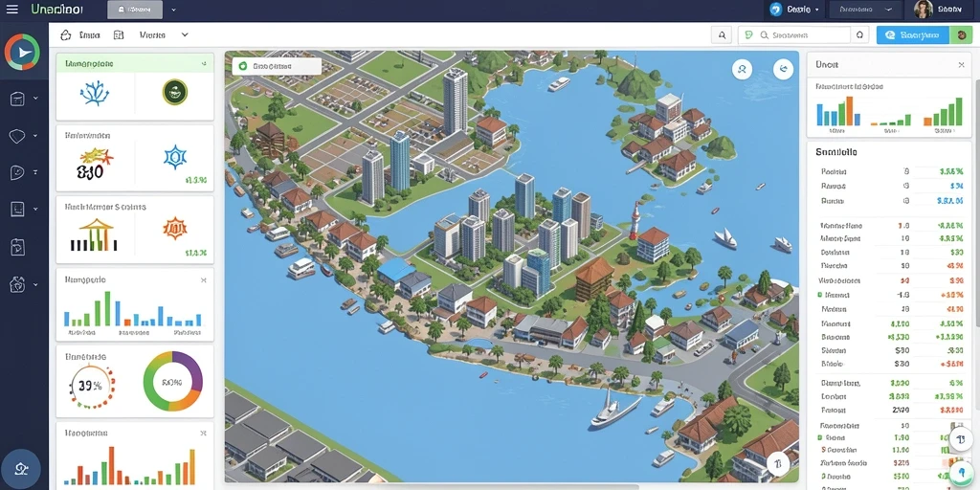Click inside the search input field
Screen dimensions: 980x490
[x=793, y=35]
